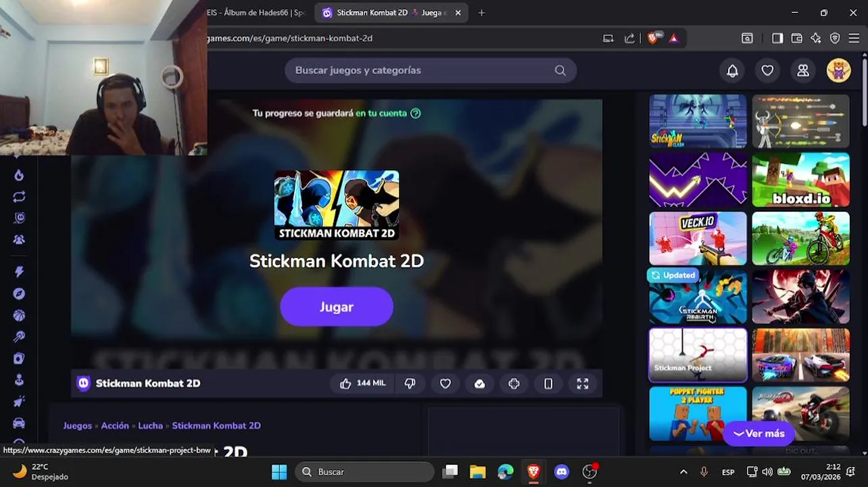This screenshot has width=868, height=487.
Task: Open the Windows Start menu
Action: (x=279, y=472)
